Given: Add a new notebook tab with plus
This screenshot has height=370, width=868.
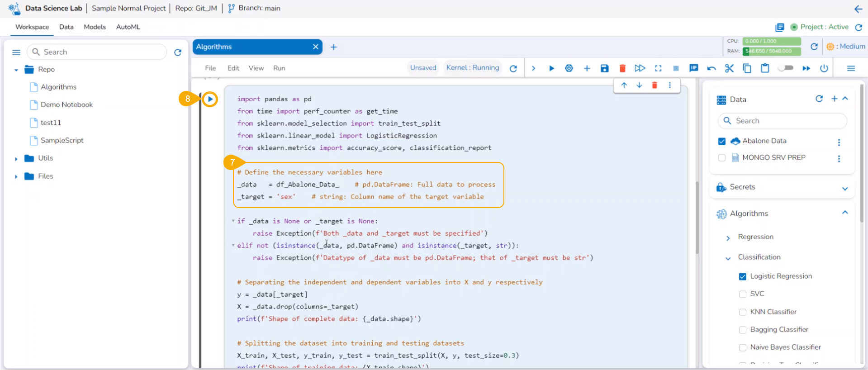Looking at the screenshot, I should pos(333,47).
